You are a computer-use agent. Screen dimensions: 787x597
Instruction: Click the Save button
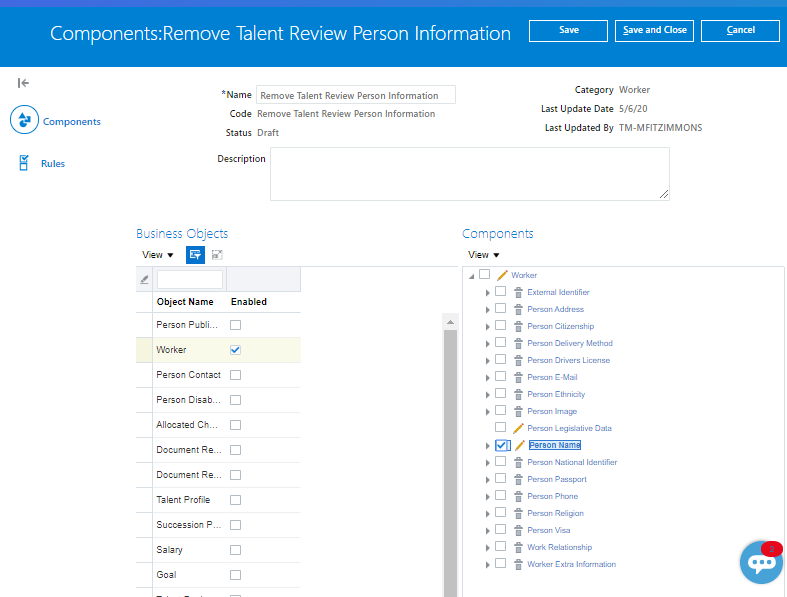coord(568,30)
